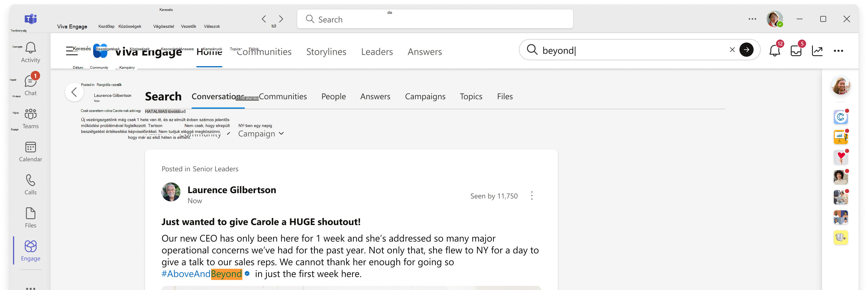Go to Teams in the left rail
This screenshot has height=290, width=868.
pos(30,119)
